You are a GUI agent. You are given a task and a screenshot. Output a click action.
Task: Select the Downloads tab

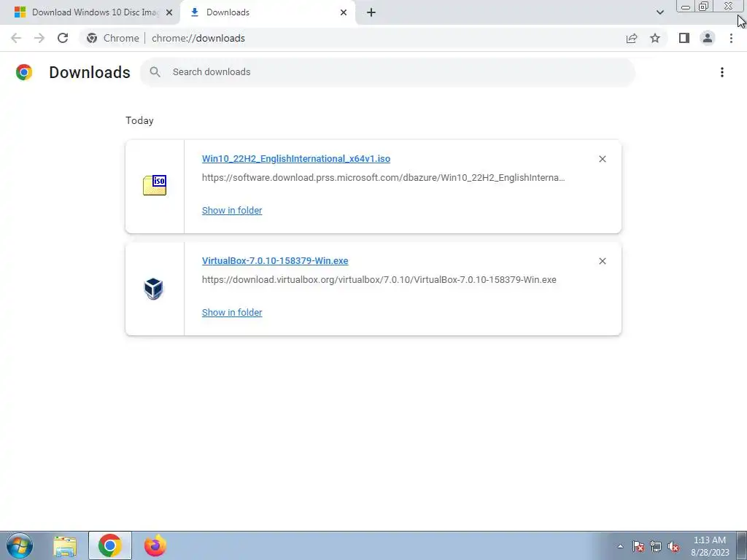(x=267, y=12)
